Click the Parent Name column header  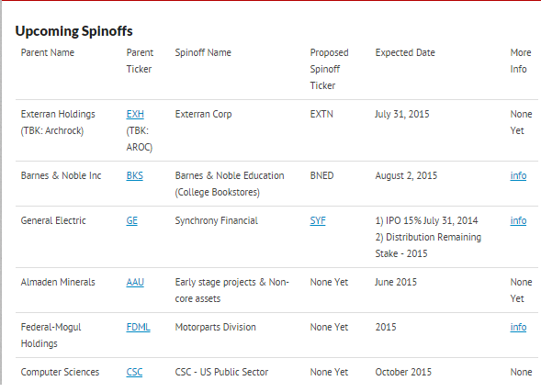click(x=48, y=52)
